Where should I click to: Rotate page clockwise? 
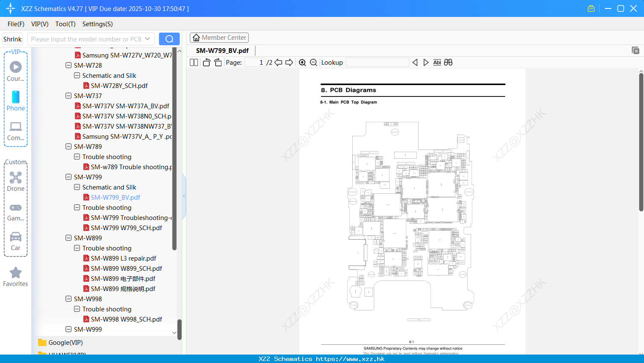tap(218, 62)
